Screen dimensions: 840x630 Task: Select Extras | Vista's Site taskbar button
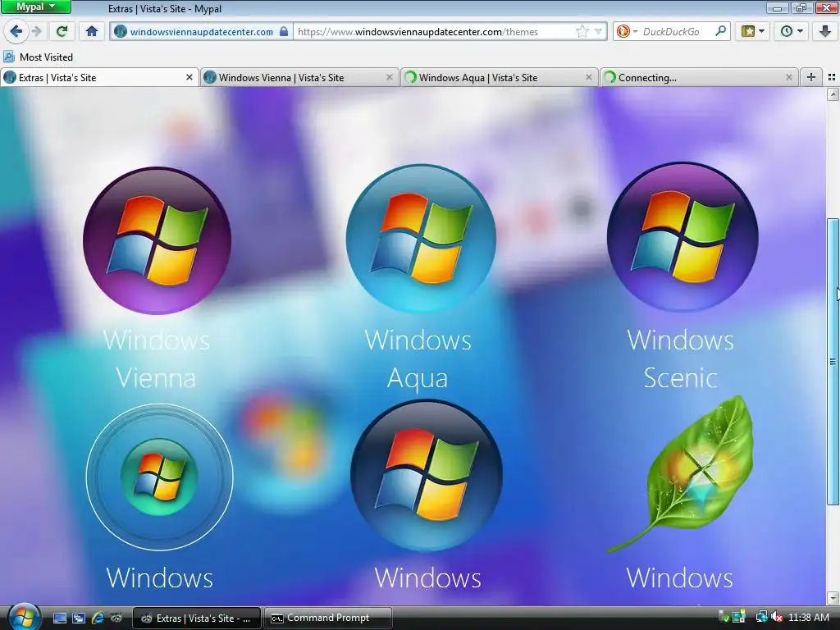(197, 619)
